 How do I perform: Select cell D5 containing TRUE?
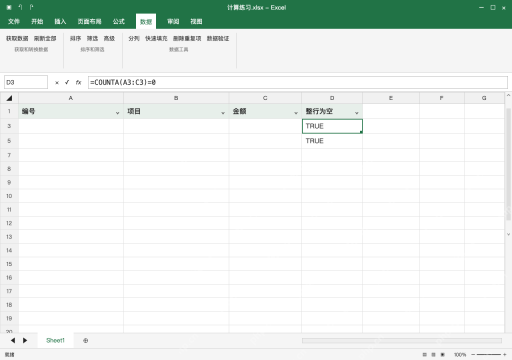pyautogui.click(x=332, y=141)
